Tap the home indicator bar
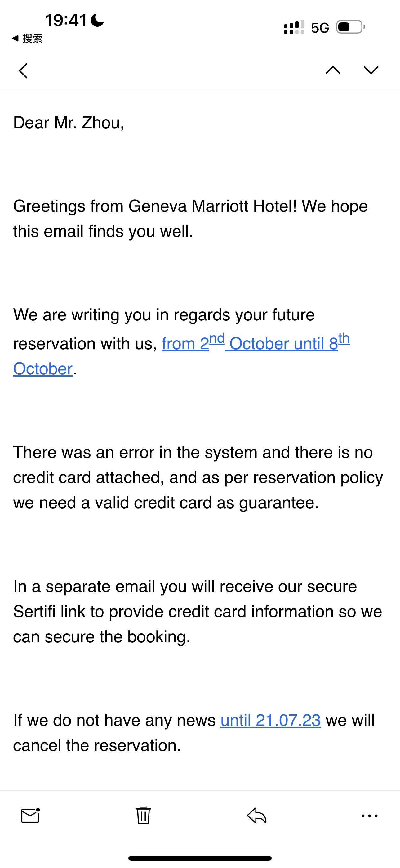Viewport: 400px width, 868px height. click(200, 858)
